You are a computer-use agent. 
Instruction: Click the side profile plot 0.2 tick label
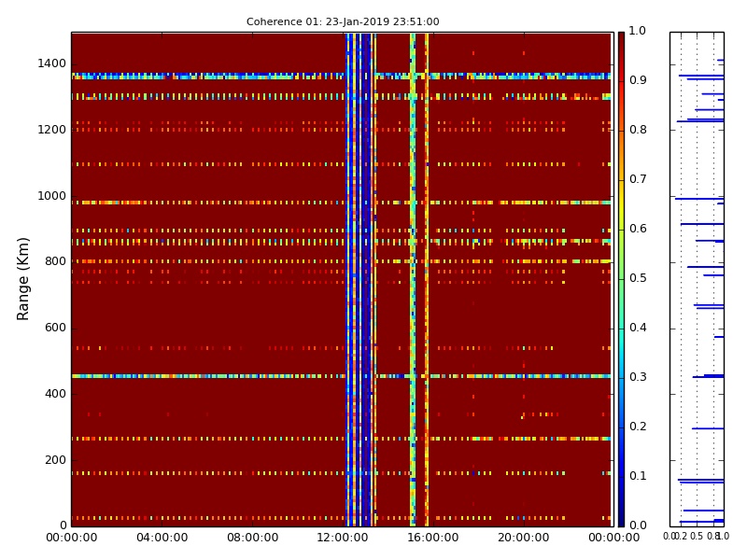click(x=682, y=537)
